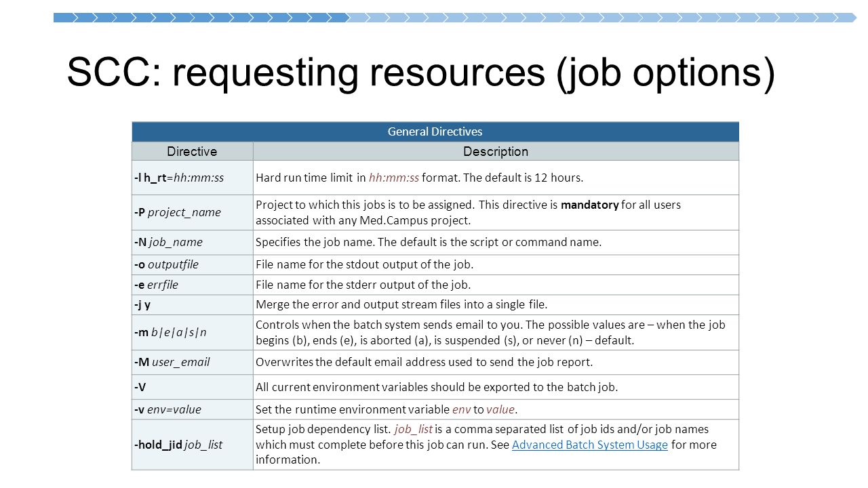Select the '-o outputfile' directive cell
868x488 pixels.
[x=193, y=264]
